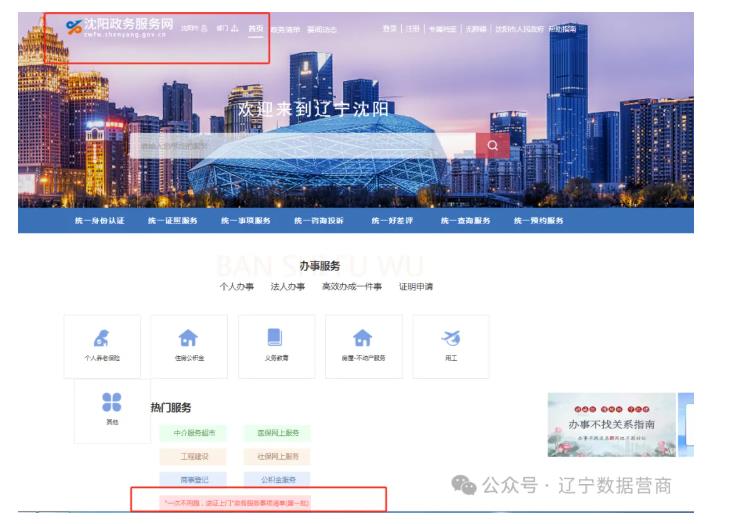Open the 其他 four-dots icon tile

pos(111,408)
